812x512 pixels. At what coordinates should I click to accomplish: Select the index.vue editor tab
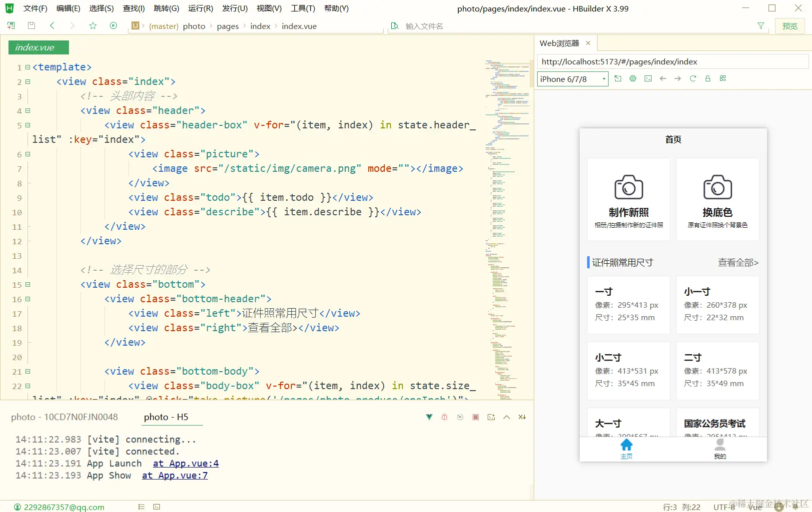click(38, 47)
